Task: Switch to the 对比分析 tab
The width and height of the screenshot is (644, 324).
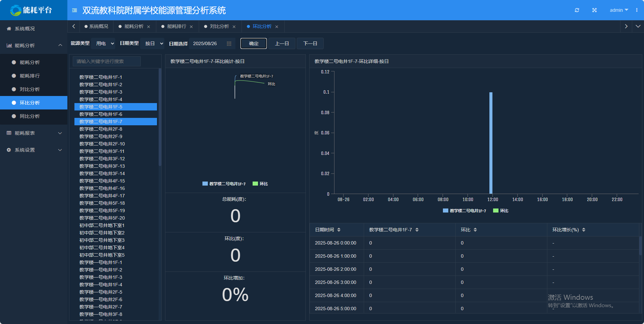Action: 219,26
